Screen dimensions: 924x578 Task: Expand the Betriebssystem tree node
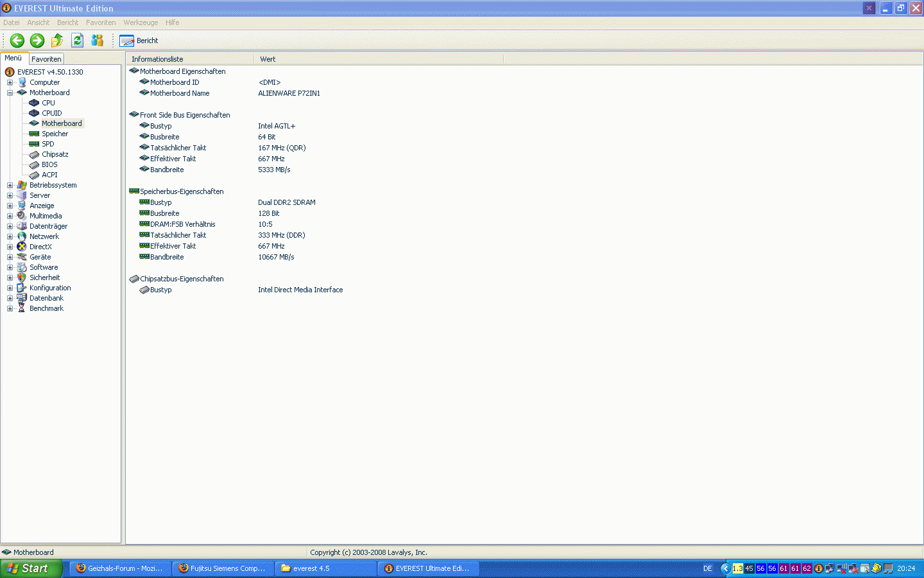point(10,185)
